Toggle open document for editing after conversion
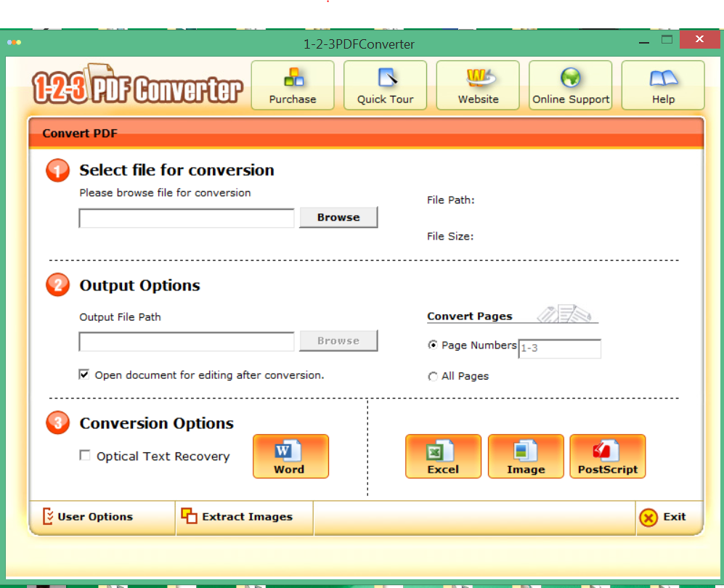This screenshot has width=724, height=588. [x=84, y=375]
